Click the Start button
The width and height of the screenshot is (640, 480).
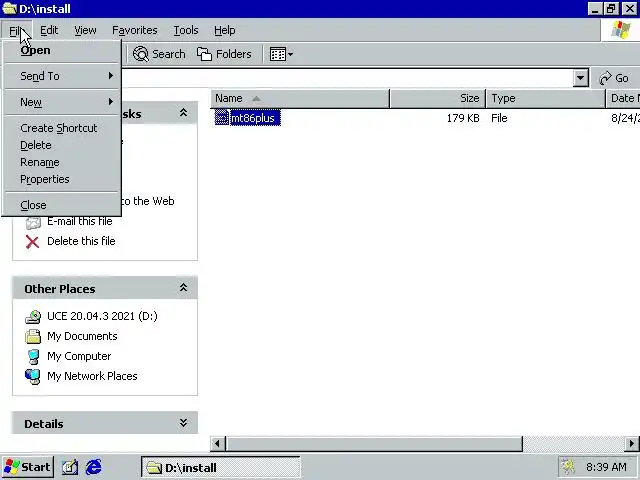click(28, 467)
